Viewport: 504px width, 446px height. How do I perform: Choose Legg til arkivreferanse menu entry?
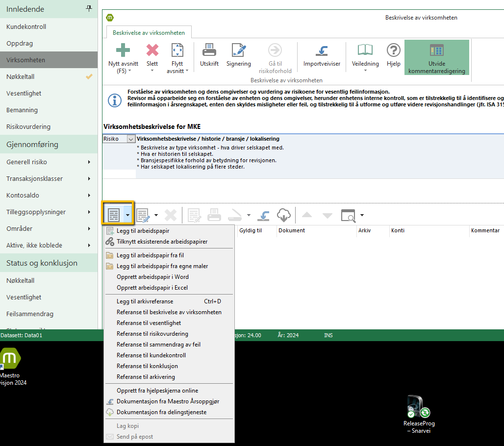pyautogui.click(x=170, y=301)
